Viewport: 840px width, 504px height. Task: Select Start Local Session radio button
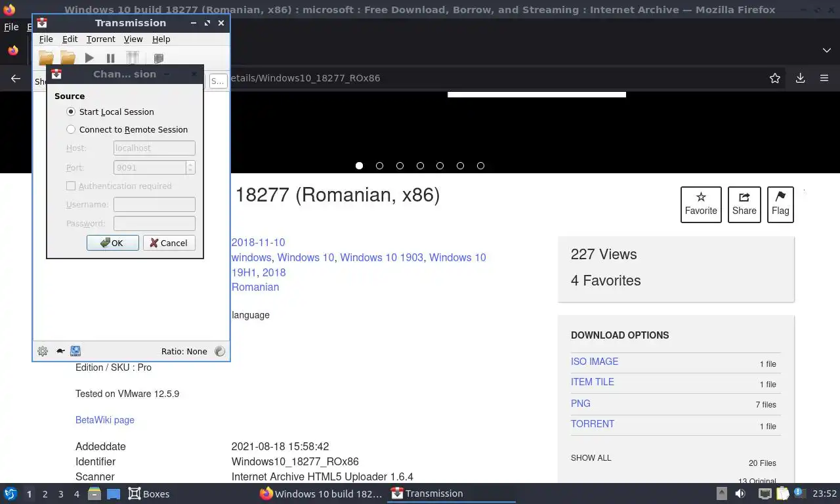tap(71, 112)
